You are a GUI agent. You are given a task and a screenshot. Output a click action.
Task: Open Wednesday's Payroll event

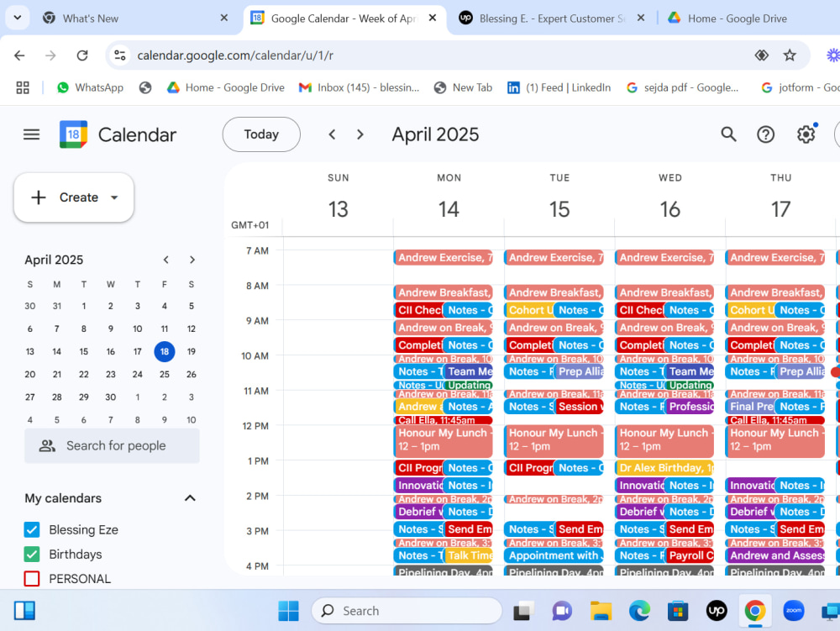(690, 555)
